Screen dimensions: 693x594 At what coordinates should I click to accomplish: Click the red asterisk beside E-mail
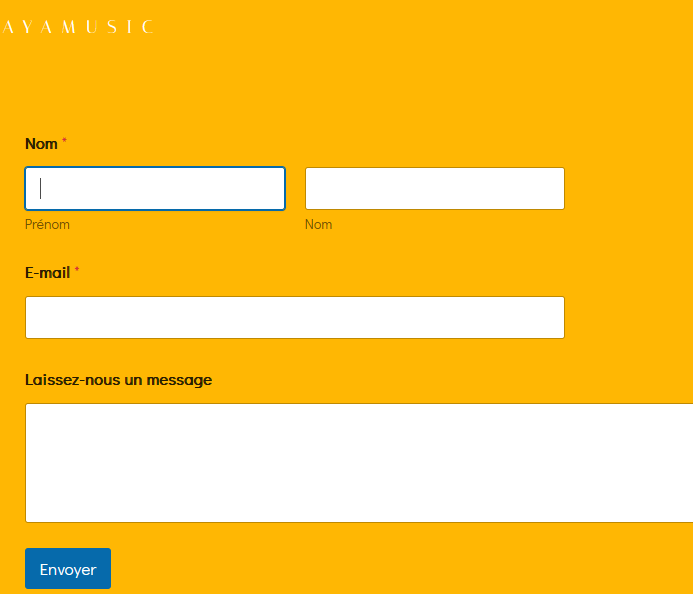click(x=77, y=270)
